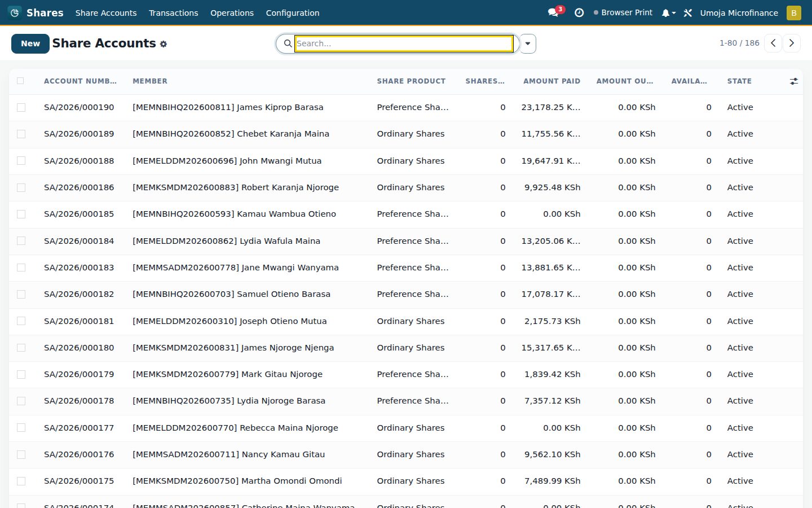Click the search magnifier icon
The image size is (812, 508).
(x=288, y=43)
